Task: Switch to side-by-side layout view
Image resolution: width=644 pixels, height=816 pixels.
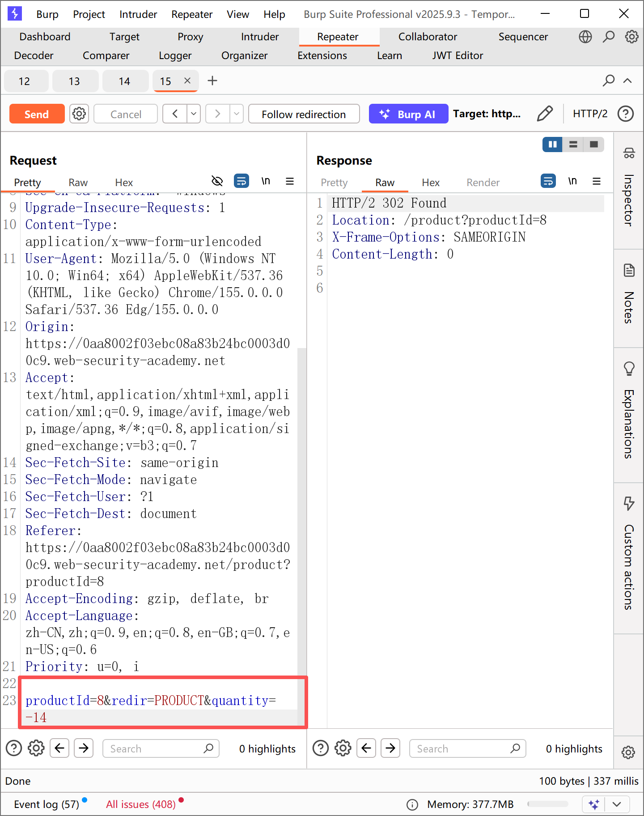Action: pos(553,144)
